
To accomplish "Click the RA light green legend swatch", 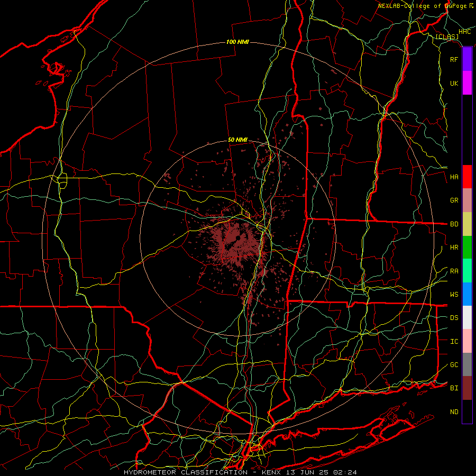I will pos(467,271).
